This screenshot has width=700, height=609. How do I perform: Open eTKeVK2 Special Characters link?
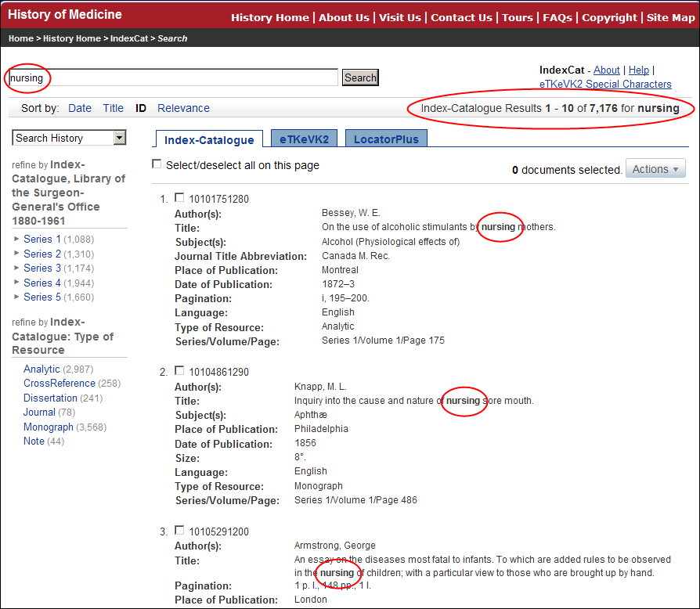[x=605, y=84]
